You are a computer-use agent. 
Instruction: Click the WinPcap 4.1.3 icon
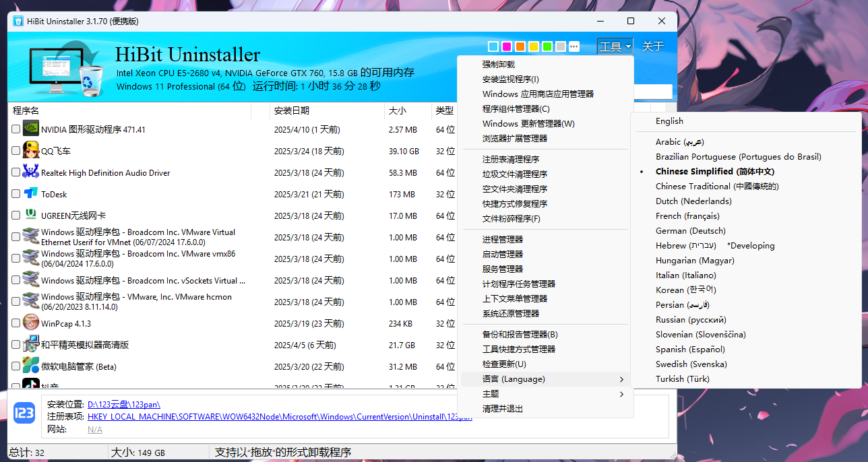pos(31,323)
